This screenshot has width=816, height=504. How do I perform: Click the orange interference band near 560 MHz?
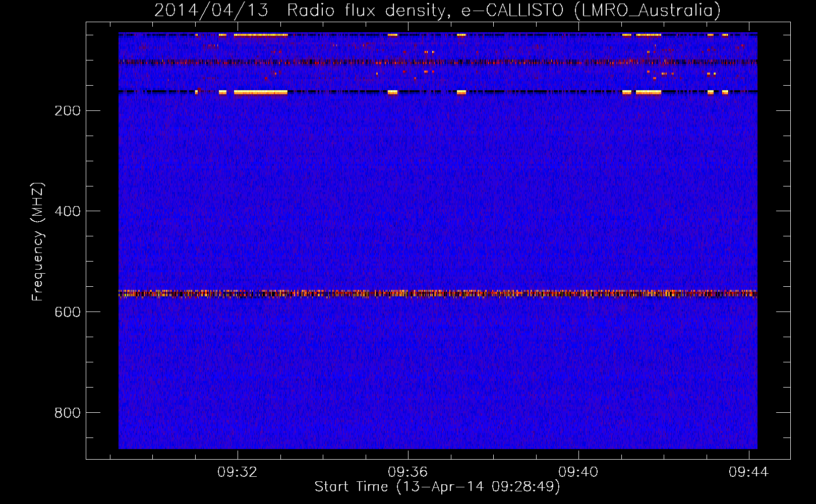438,293
